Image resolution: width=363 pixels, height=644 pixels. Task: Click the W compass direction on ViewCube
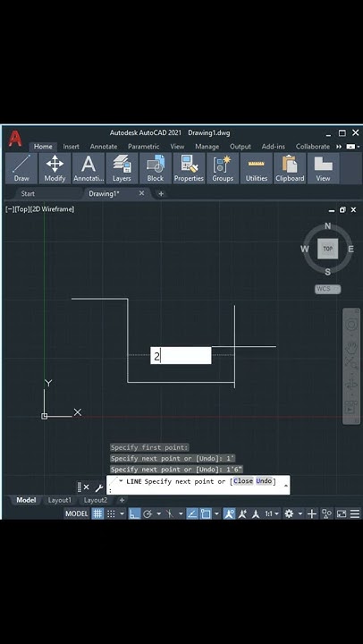[305, 249]
